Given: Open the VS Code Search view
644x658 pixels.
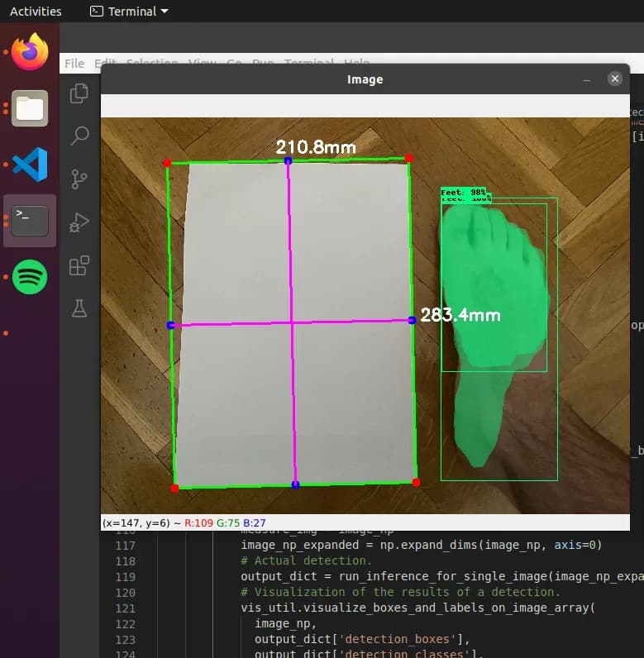Looking at the screenshot, I should pyautogui.click(x=79, y=136).
